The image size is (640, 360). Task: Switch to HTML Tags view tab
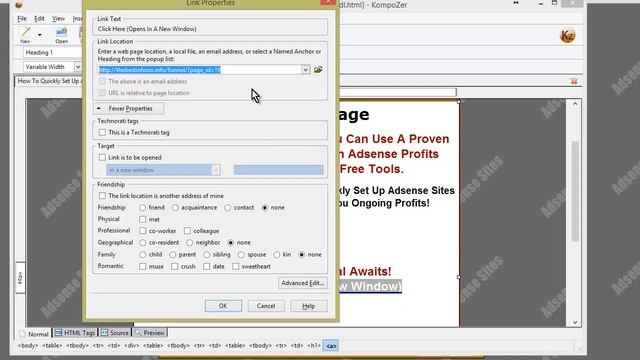click(75, 333)
